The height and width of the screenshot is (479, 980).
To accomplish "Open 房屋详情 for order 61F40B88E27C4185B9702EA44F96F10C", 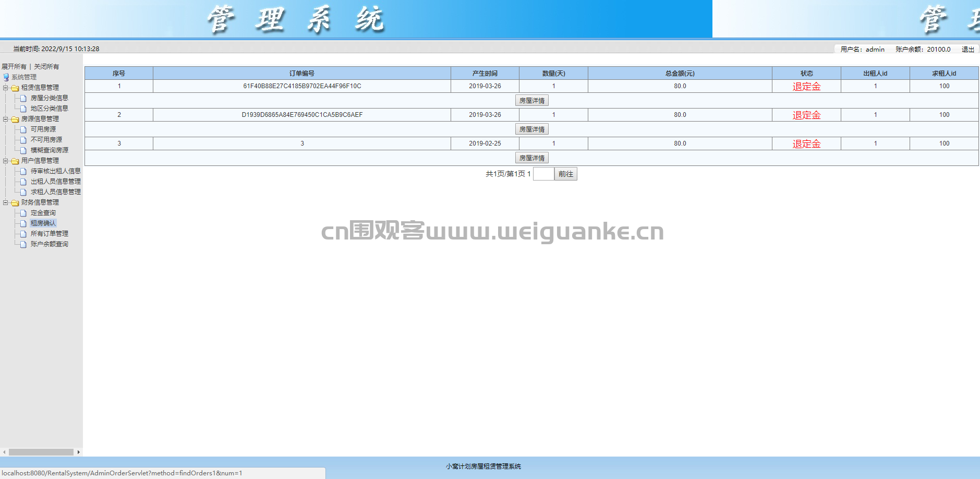I will tap(531, 101).
